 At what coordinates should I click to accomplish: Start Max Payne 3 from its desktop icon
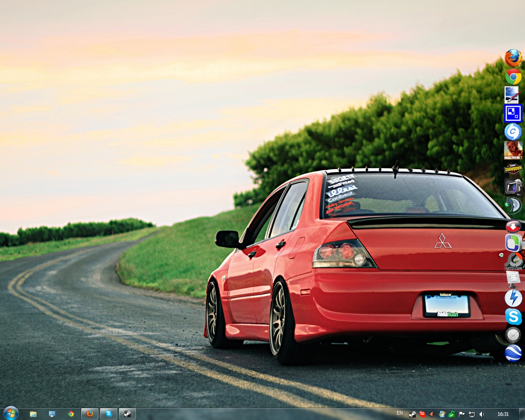pyautogui.click(x=513, y=150)
